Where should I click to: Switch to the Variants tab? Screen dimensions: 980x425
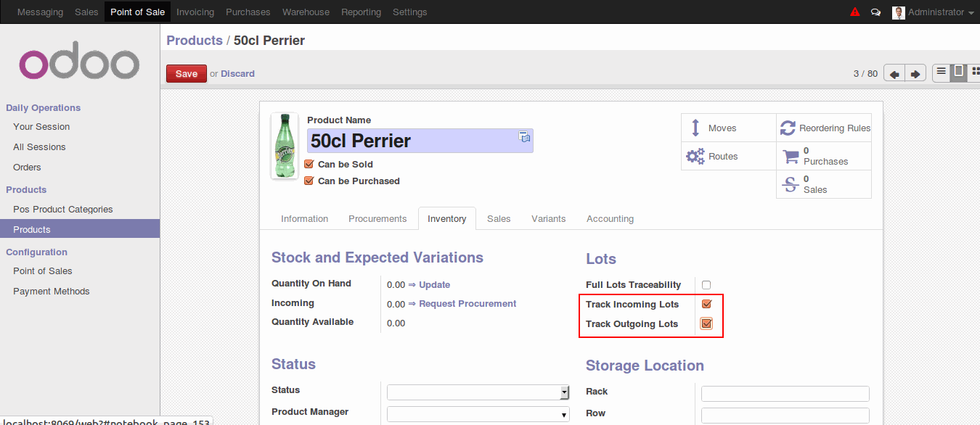pos(549,218)
